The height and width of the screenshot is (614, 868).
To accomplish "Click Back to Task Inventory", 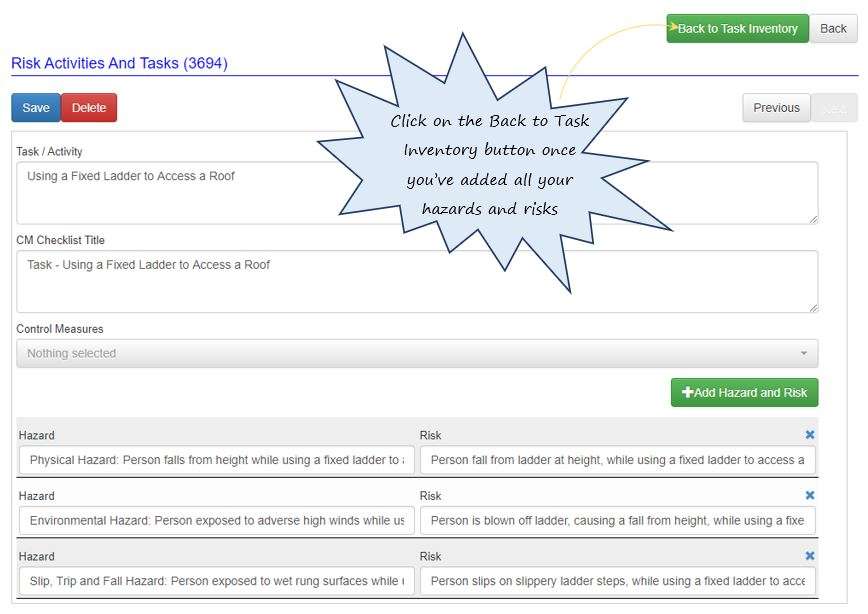I will point(737,28).
